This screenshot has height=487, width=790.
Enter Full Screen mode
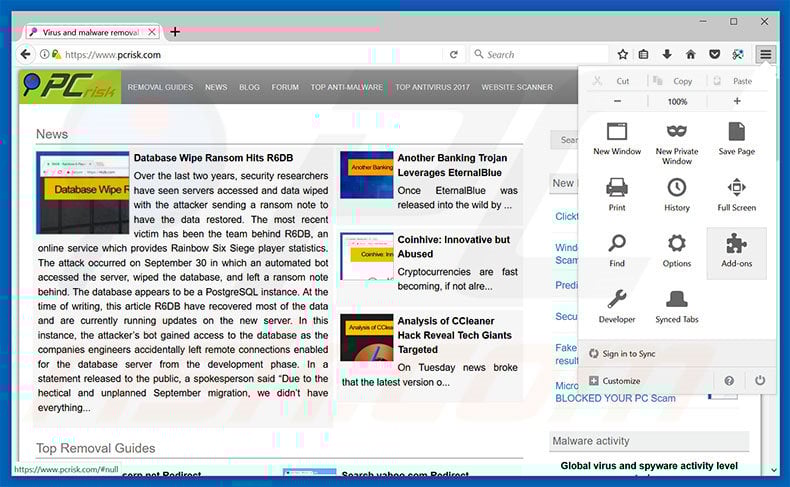pyautogui.click(x=736, y=195)
